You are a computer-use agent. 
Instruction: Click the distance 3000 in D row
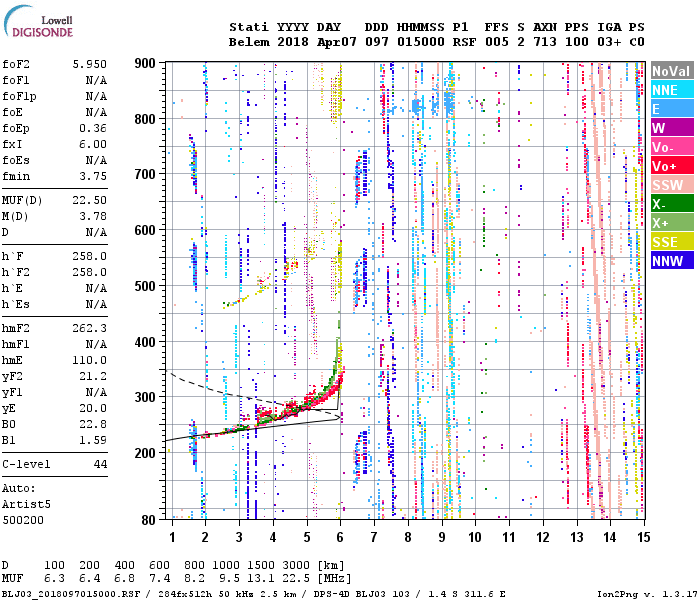pyautogui.click(x=296, y=566)
